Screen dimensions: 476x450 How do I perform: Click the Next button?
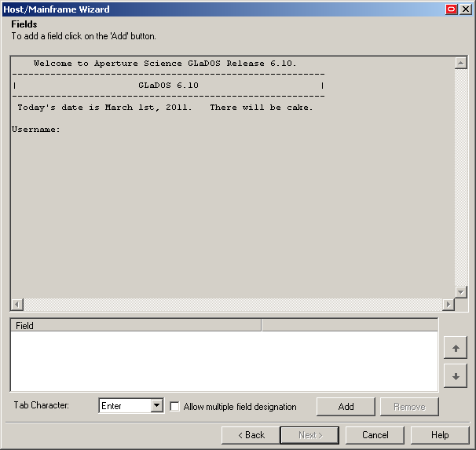point(309,435)
